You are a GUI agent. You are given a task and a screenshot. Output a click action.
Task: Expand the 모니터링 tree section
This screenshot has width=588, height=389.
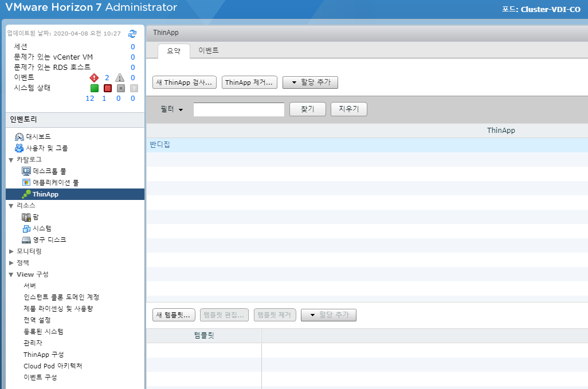pos(11,252)
